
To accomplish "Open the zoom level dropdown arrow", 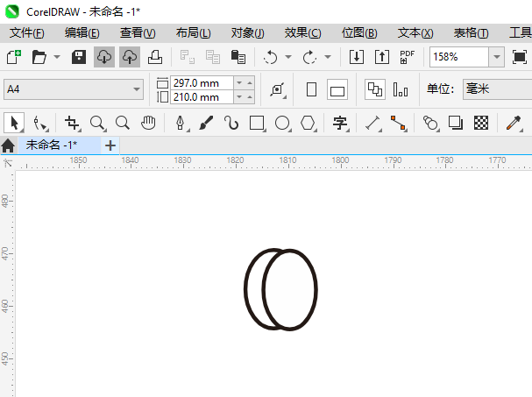I will [x=497, y=57].
